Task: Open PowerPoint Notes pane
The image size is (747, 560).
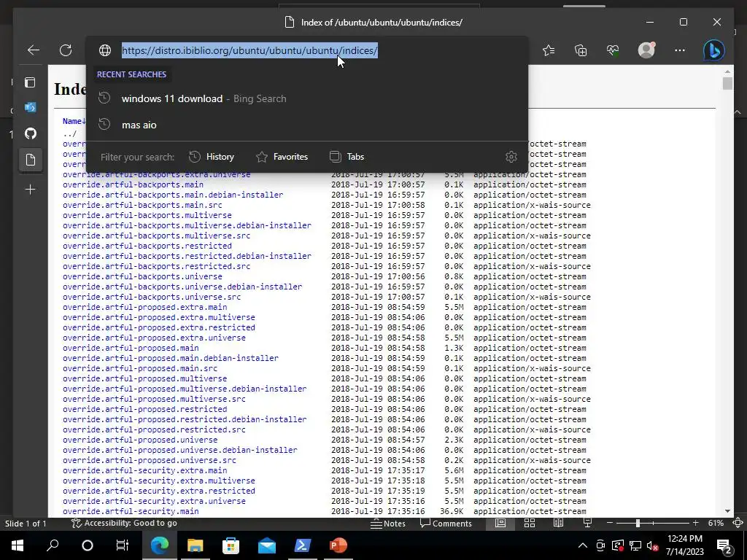Action: tap(388, 524)
